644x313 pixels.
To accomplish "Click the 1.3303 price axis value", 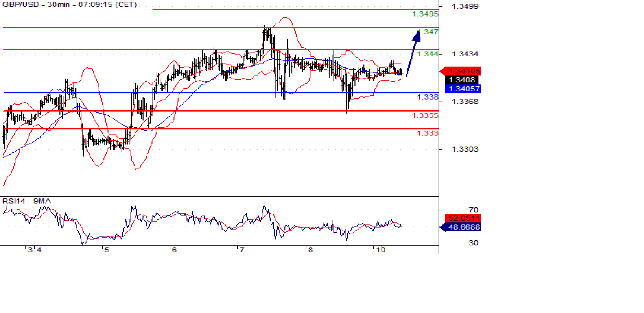I will pyautogui.click(x=465, y=149).
